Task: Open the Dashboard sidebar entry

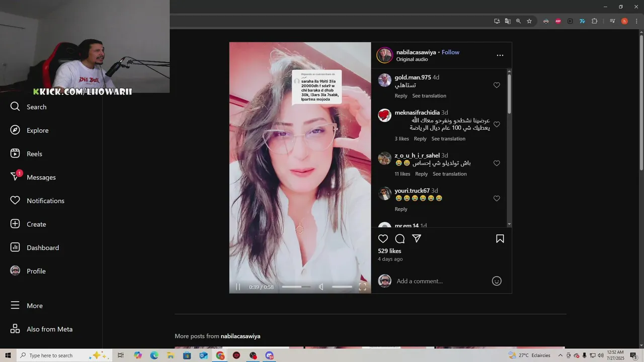Action: tap(34, 247)
